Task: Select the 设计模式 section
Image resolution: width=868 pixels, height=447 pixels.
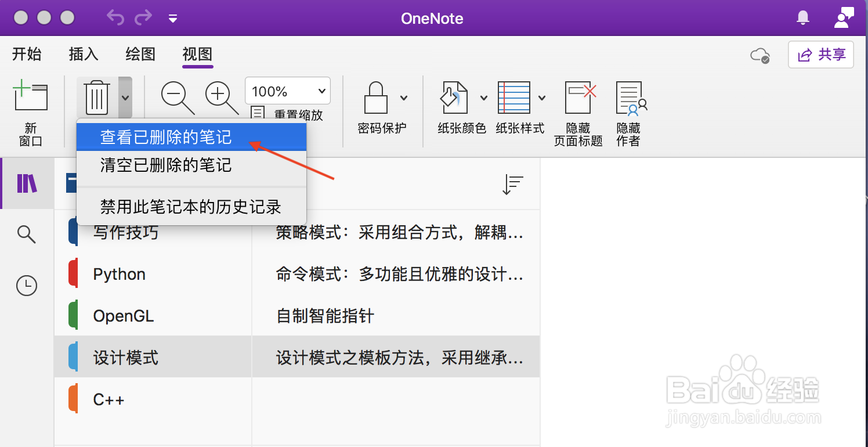Action: click(153, 358)
